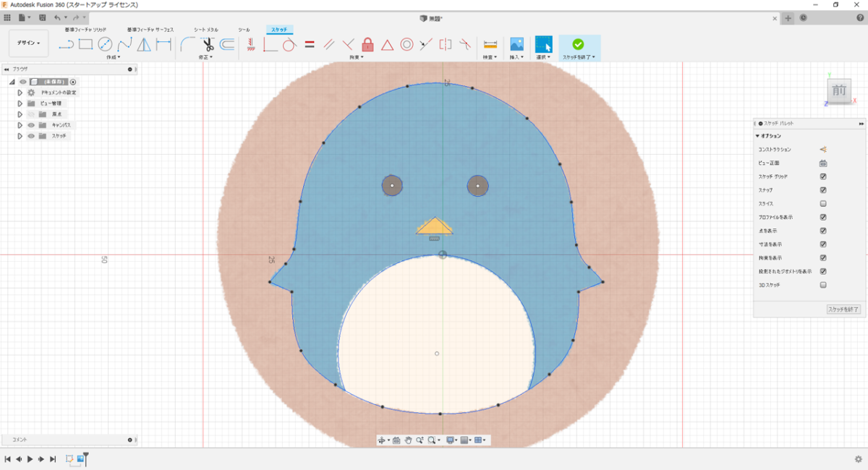This screenshot has height=470, width=868.
Task: Apply the Collinear constraint
Action: (x=426, y=45)
